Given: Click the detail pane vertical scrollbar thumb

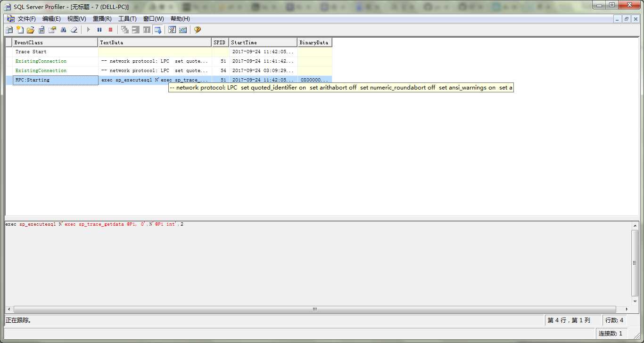Looking at the screenshot, I should click(x=635, y=264).
